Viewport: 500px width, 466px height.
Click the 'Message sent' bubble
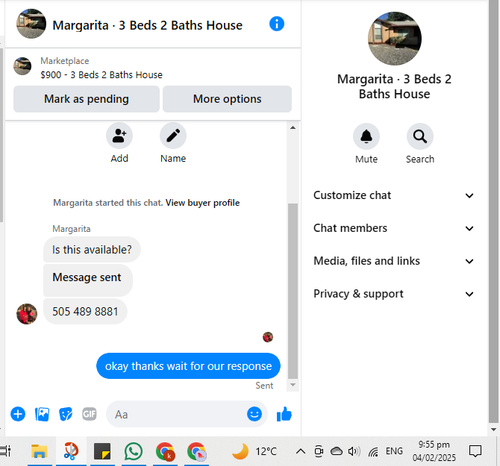[x=88, y=280]
